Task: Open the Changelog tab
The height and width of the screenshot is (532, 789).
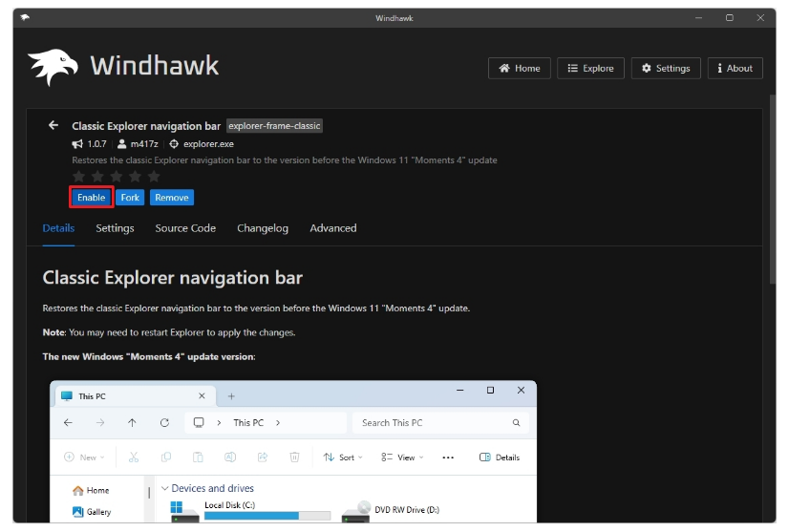Action: point(263,228)
